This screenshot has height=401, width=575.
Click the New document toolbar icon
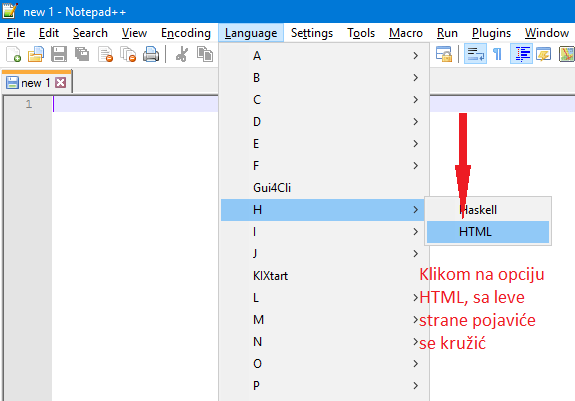14,54
